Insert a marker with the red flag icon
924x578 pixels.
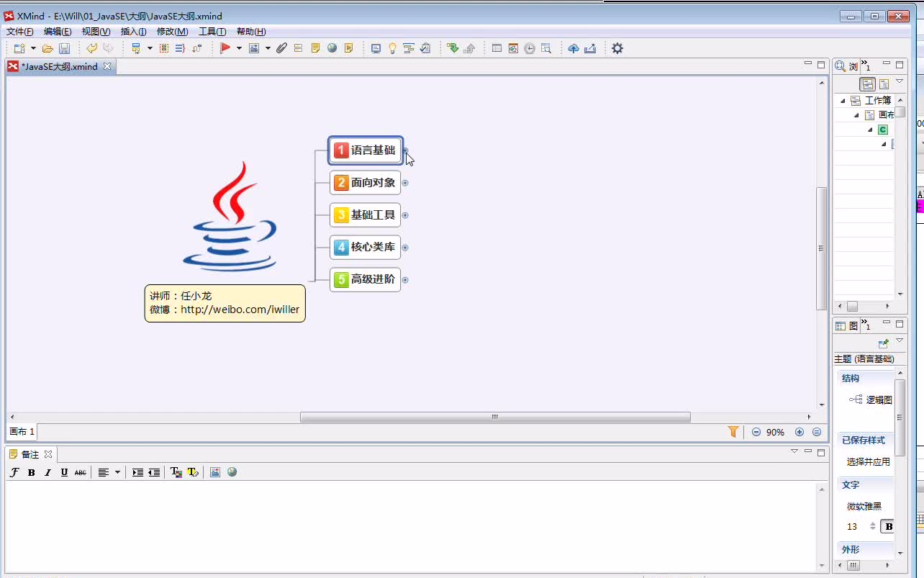[225, 48]
